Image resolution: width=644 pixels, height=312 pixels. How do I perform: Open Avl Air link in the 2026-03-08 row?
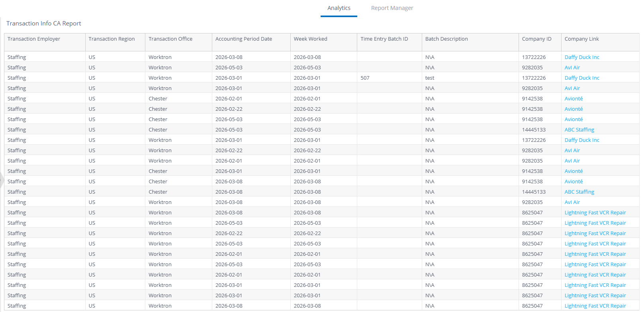572,202
